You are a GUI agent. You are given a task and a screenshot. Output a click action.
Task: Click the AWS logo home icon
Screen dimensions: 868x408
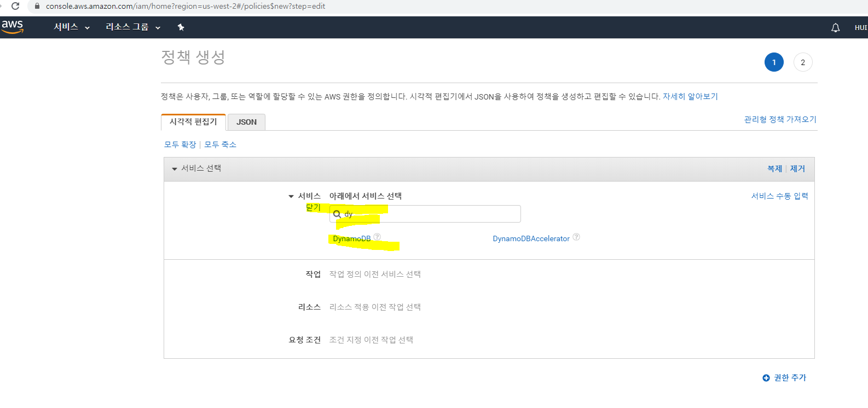pos(12,27)
